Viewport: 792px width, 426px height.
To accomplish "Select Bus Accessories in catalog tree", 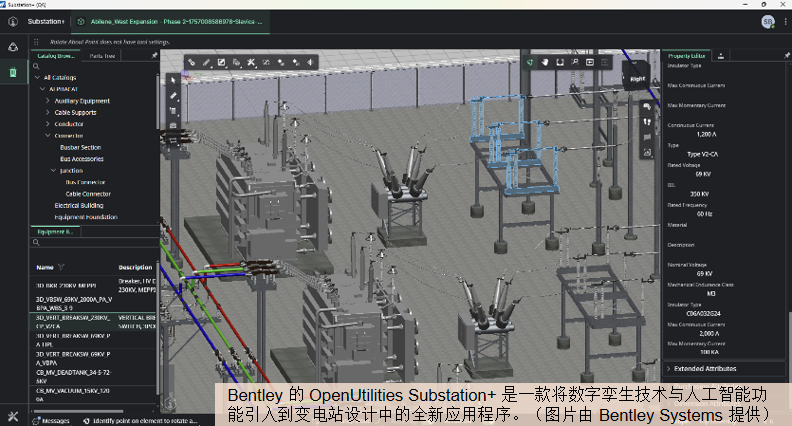I will click(82, 159).
